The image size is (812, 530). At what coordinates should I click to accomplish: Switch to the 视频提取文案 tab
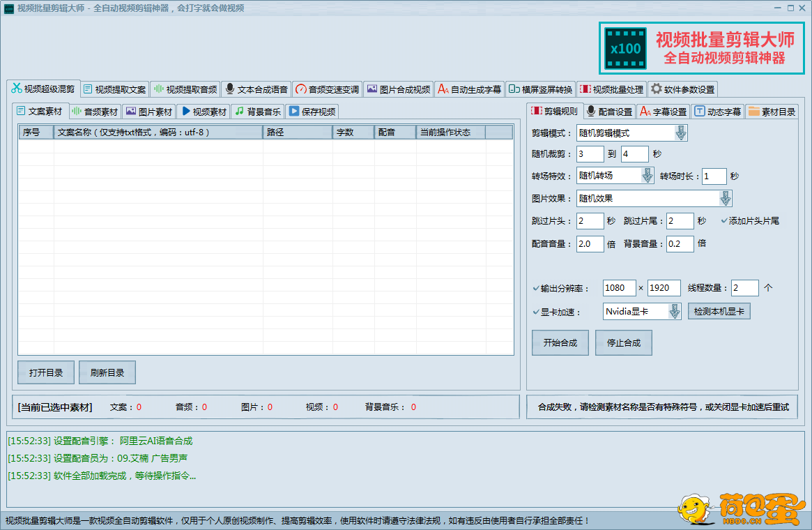[x=115, y=89]
